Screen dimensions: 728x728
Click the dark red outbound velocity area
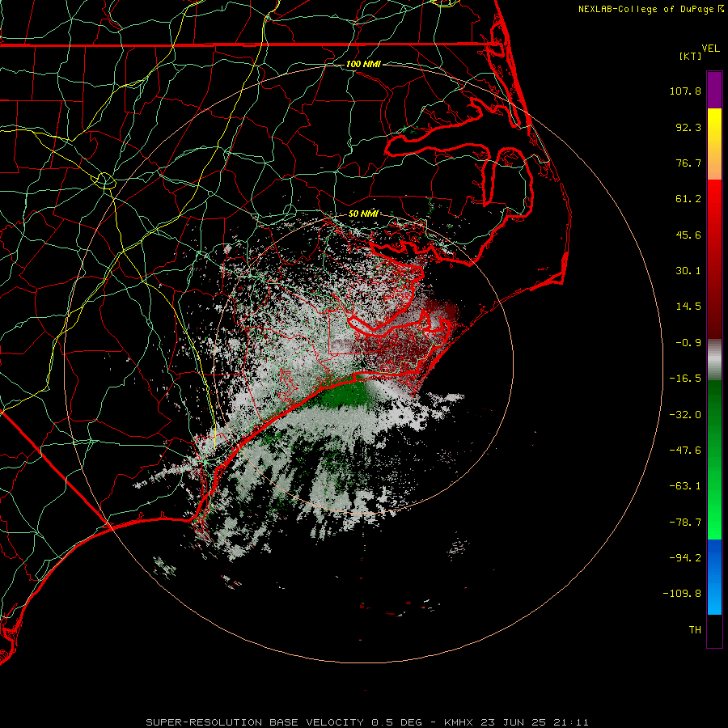tap(400, 348)
